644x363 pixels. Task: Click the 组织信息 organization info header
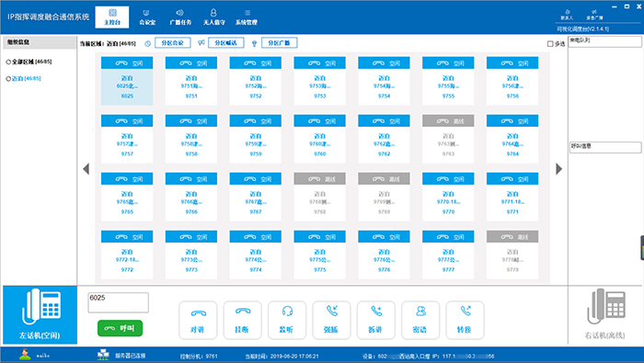[40, 42]
